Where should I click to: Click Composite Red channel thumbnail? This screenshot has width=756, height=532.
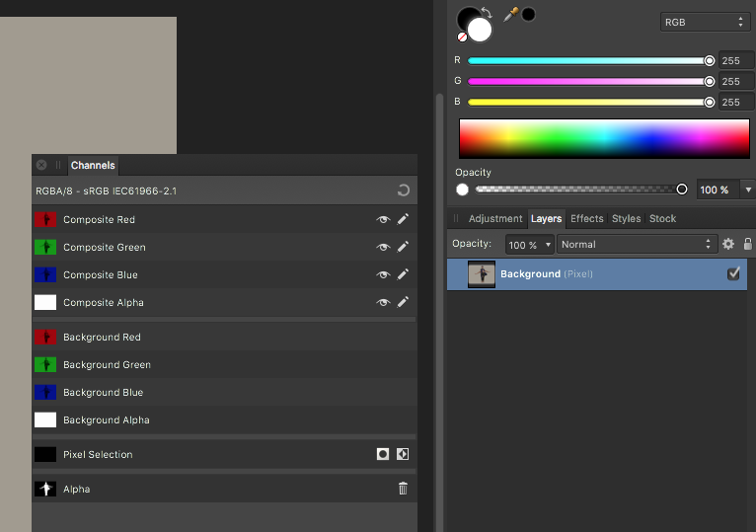(x=45, y=219)
